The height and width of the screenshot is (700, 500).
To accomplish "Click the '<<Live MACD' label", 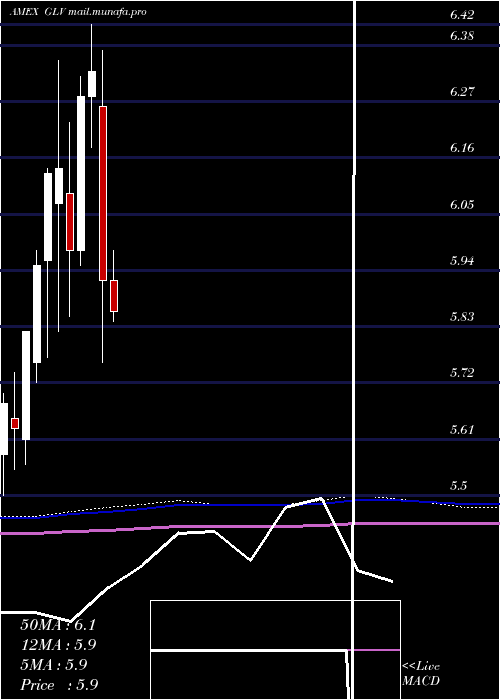I will (421, 673).
